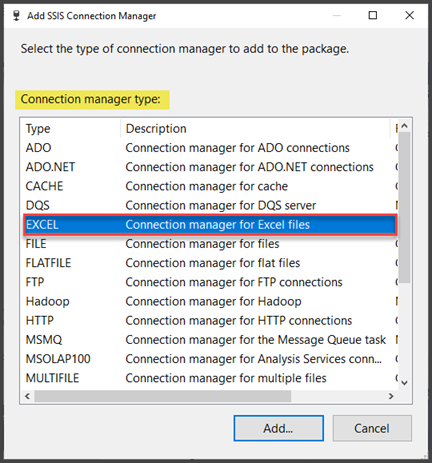
Task: Click the horizontal scrollbar left arrow
Action: 27,396
